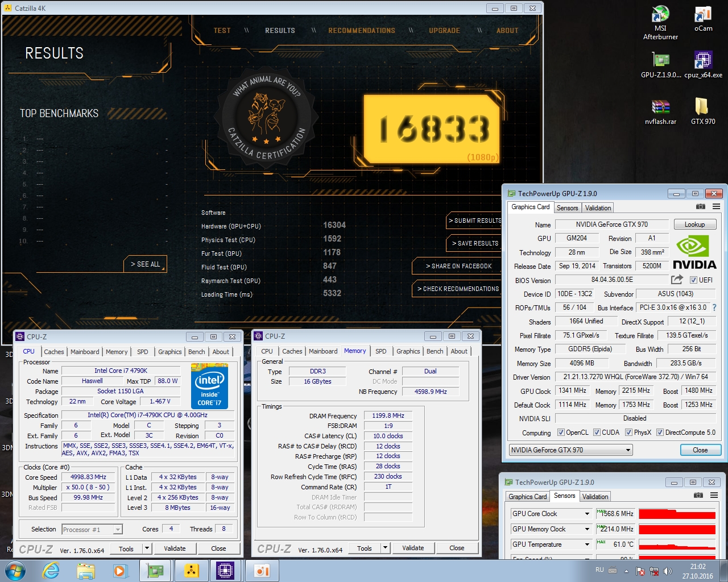728x582 pixels.
Task: Open menu icon in GPU-Z Sensors window
Action: (714, 496)
